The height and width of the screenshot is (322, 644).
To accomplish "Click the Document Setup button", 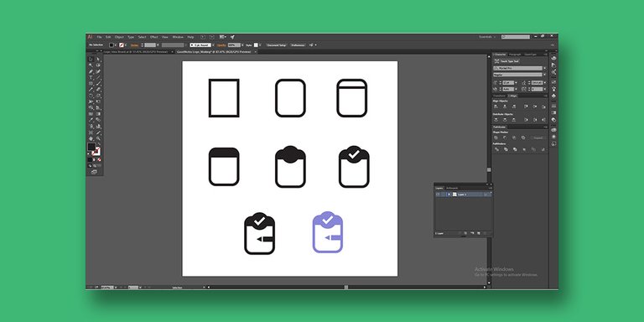I will coord(276,45).
